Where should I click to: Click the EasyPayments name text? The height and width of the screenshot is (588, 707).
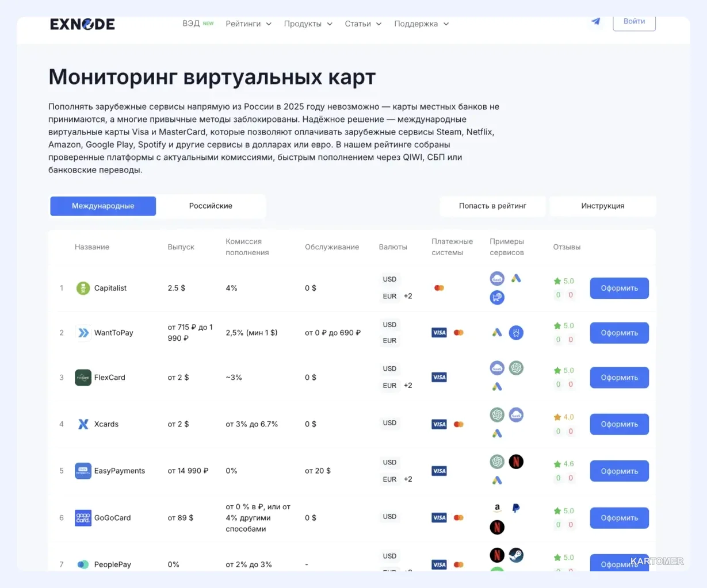point(120,471)
